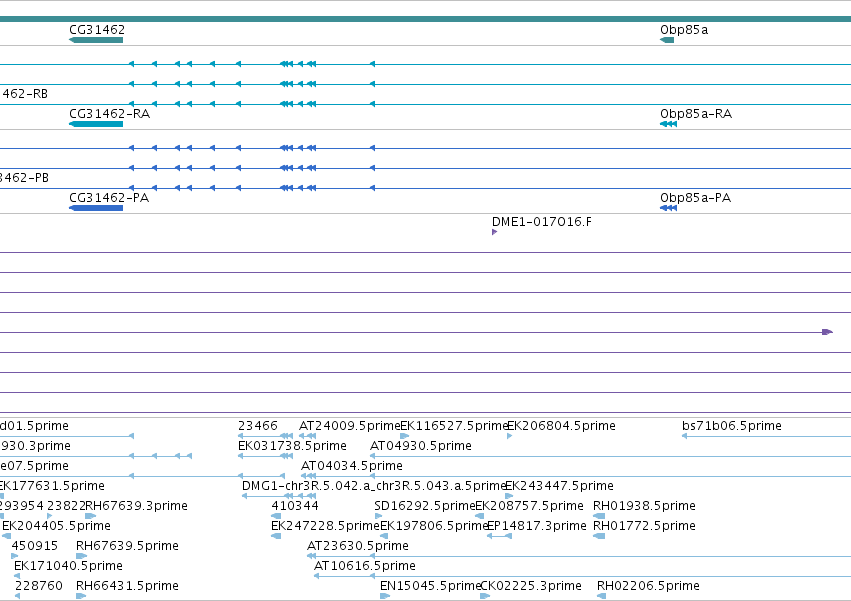Open the CG31462-PA protein label
Viewport: 851px width, 601px height.
(109, 198)
